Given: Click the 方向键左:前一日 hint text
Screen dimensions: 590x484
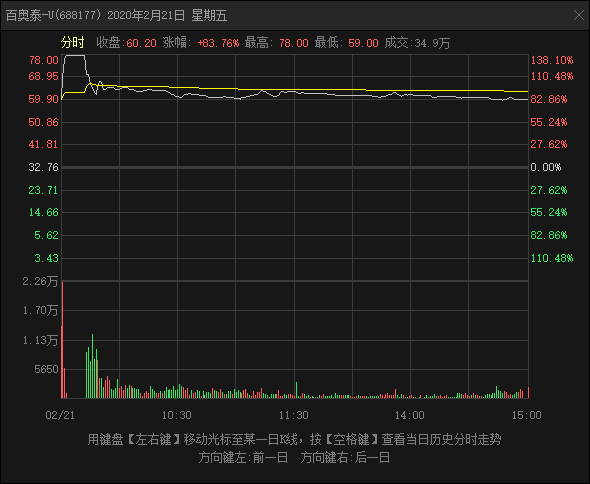Looking at the screenshot, I should (243, 458).
